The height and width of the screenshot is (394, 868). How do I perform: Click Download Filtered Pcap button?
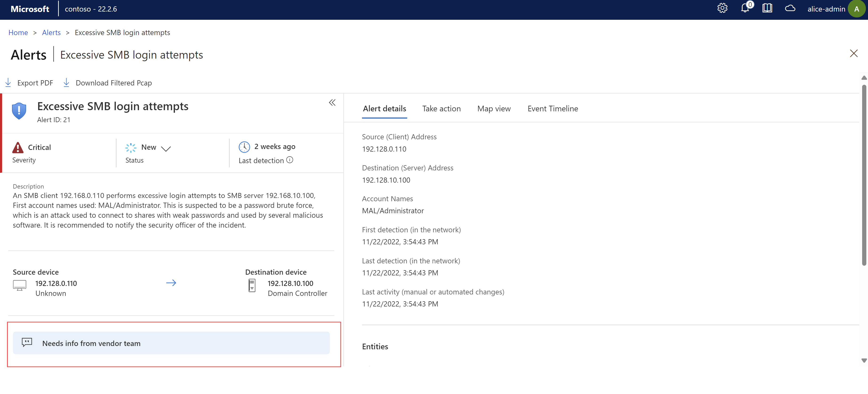(x=108, y=83)
